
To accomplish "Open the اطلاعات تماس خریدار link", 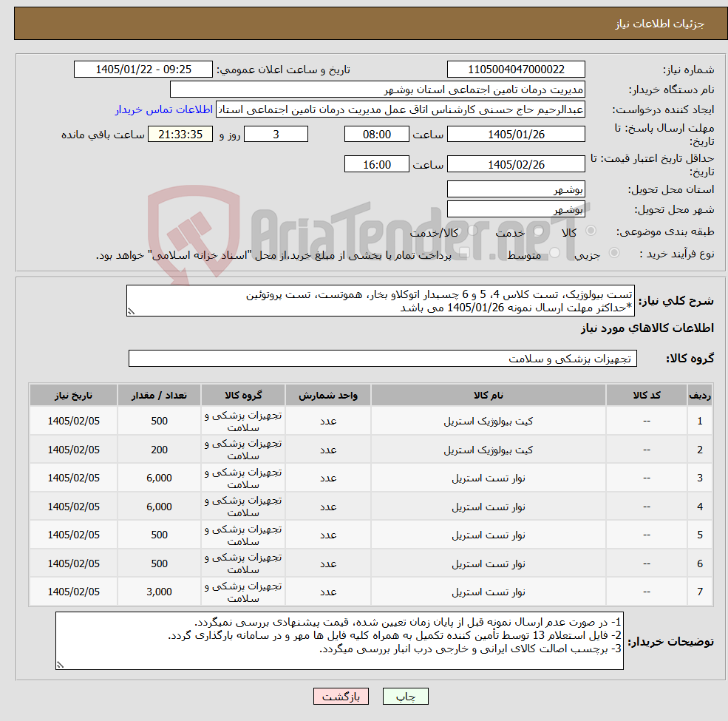I will pyautogui.click(x=164, y=109).
